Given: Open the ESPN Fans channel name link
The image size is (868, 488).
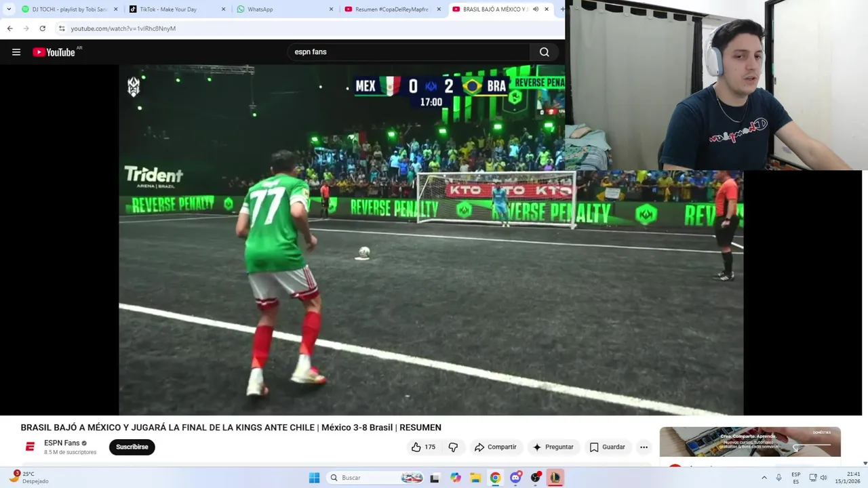Looking at the screenshot, I should point(62,443).
